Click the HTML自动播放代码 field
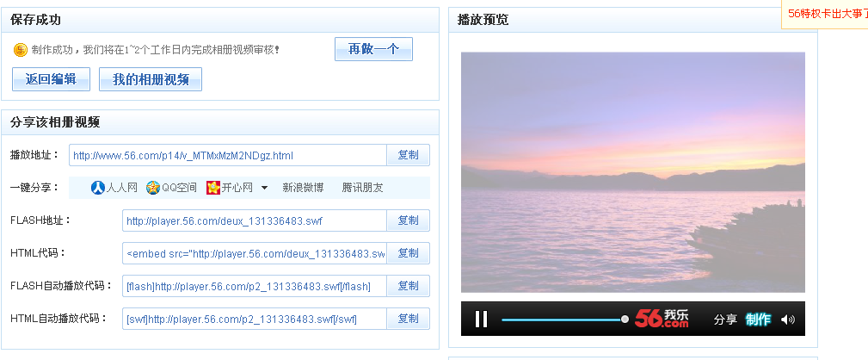Image resolution: width=868 pixels, height=360 pixels. click(x=254, y=319)
